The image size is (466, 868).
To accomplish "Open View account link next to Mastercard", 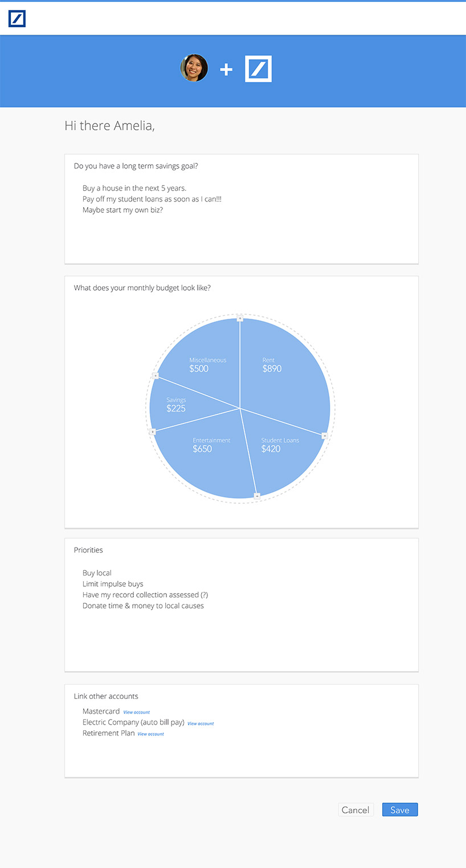I will (x=137, y=712).
